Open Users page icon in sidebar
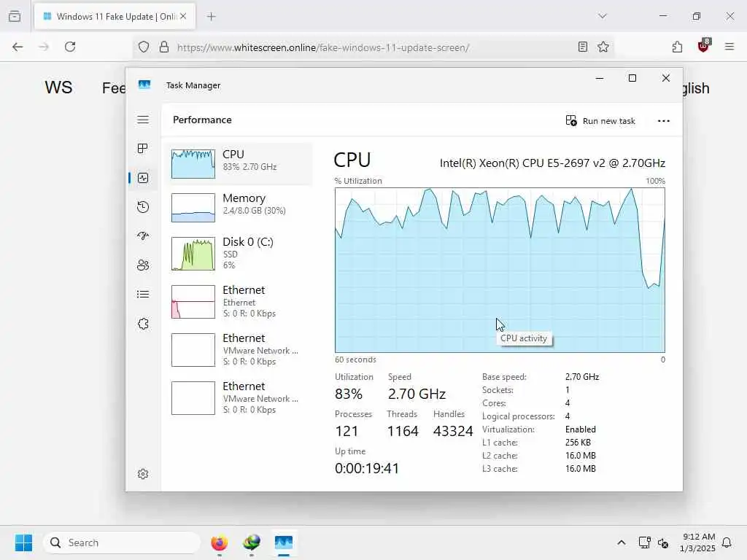The image size is (747, 560). [143, 265]
